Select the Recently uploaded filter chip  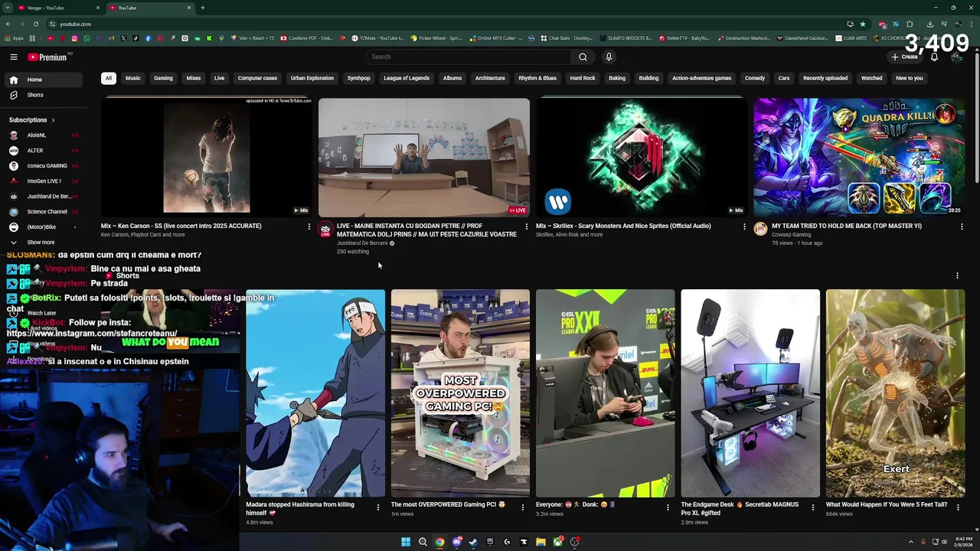tap(825, 78)
